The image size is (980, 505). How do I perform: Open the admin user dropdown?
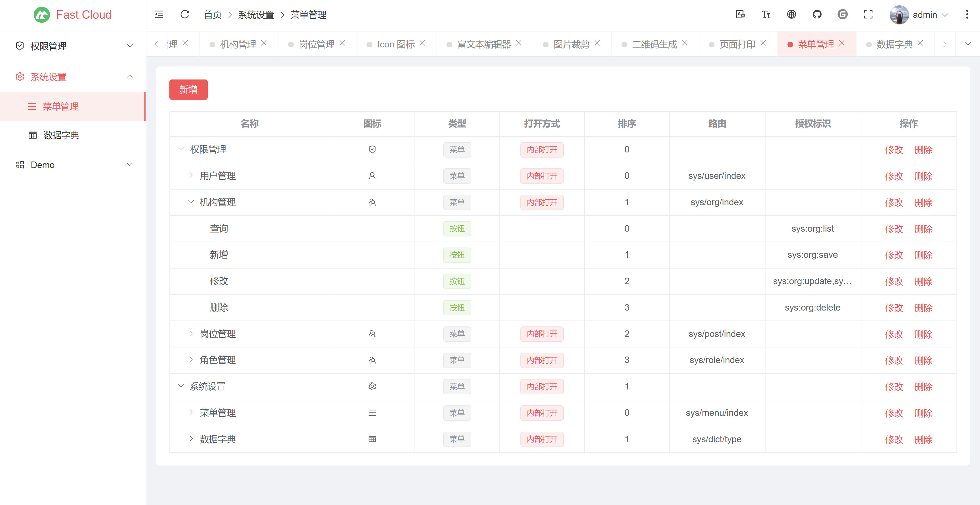pyautogui.click(x=924, y=15)
